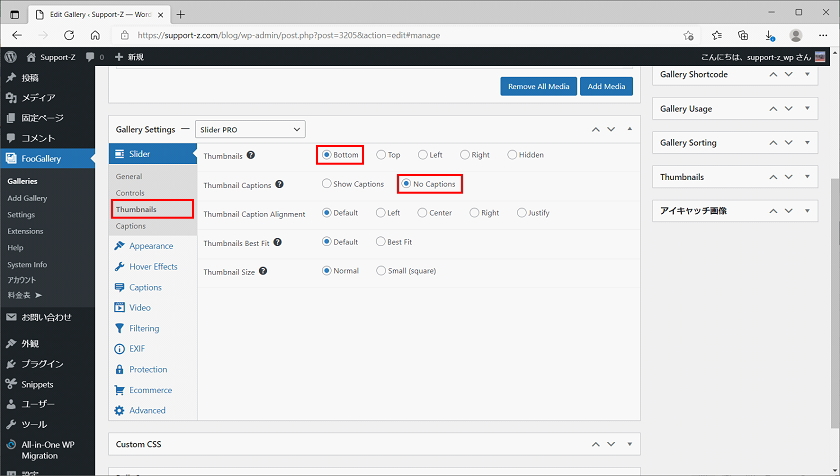The height and width of the screenshot is (476, 840).
Task: Switch to the Captions sub-tab under Slider
Action: point(130,226)
